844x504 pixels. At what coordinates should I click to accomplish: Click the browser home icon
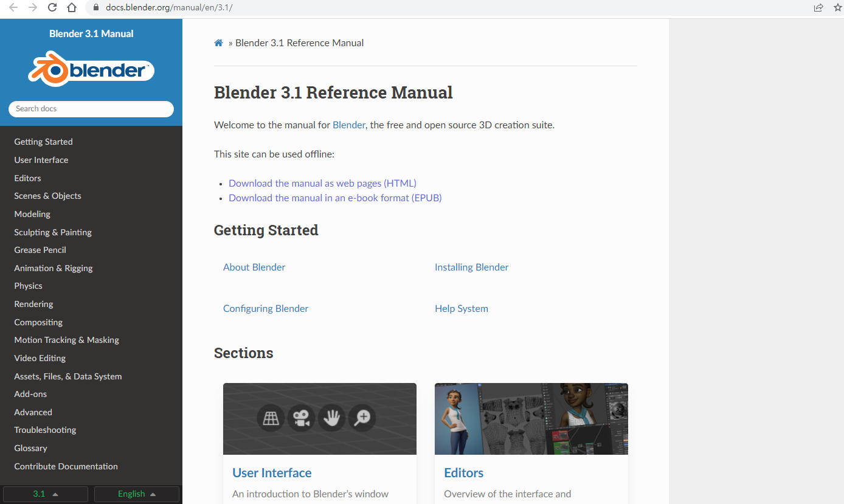coord(72,7)
